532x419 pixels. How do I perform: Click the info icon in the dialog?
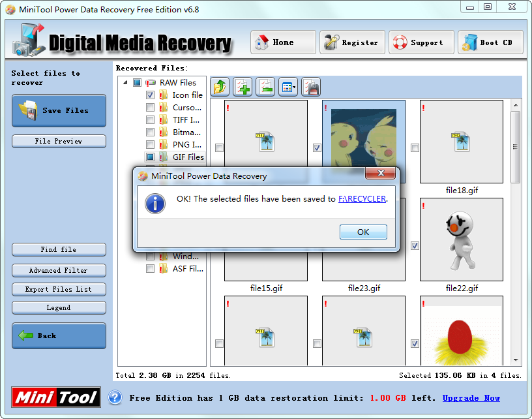point(155,204)
